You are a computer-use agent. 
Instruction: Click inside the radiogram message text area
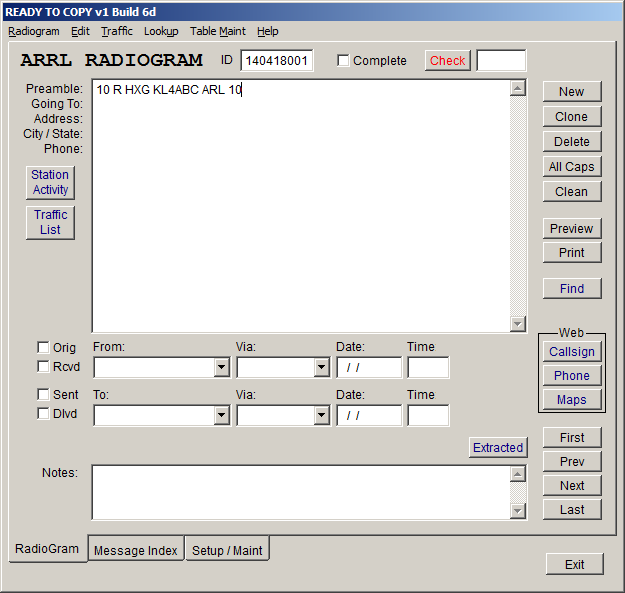coord(301,206)
